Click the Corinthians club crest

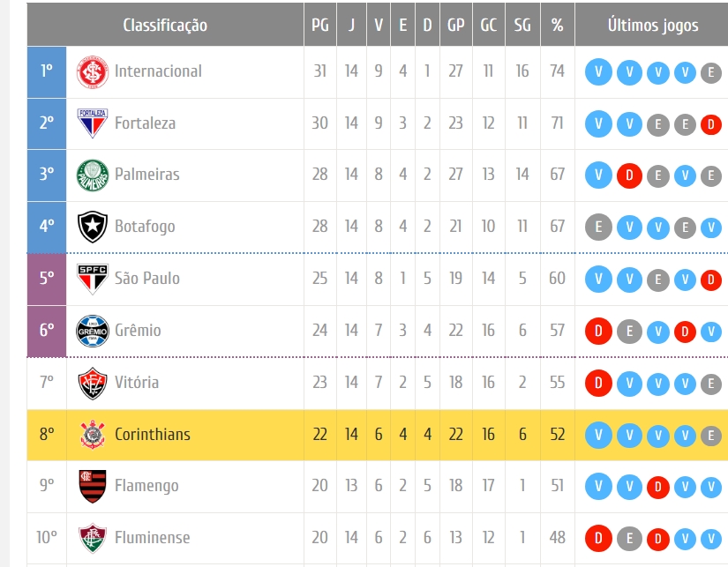[x=93, y=435]
